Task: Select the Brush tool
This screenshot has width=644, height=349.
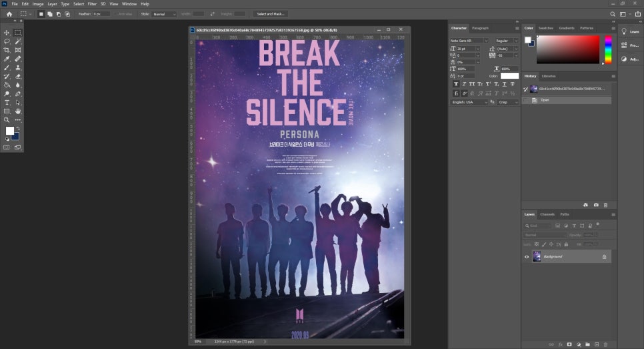Action: point(7,68)
